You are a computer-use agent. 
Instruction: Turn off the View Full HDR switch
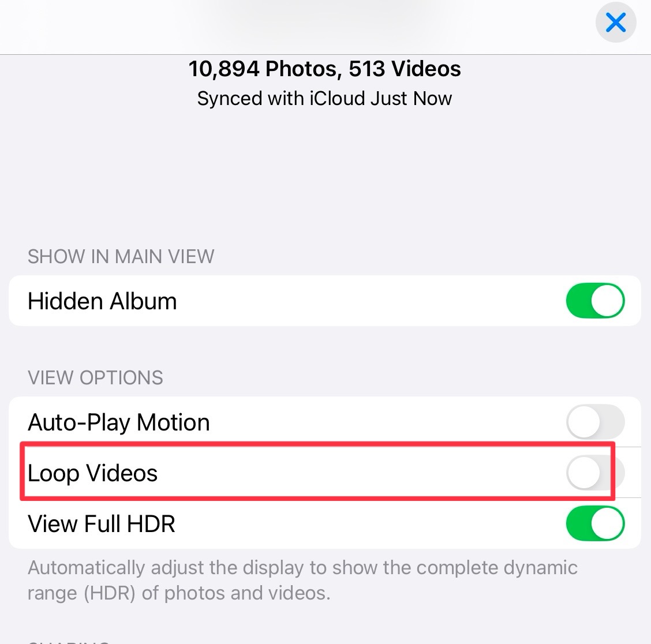coord(595,523)
